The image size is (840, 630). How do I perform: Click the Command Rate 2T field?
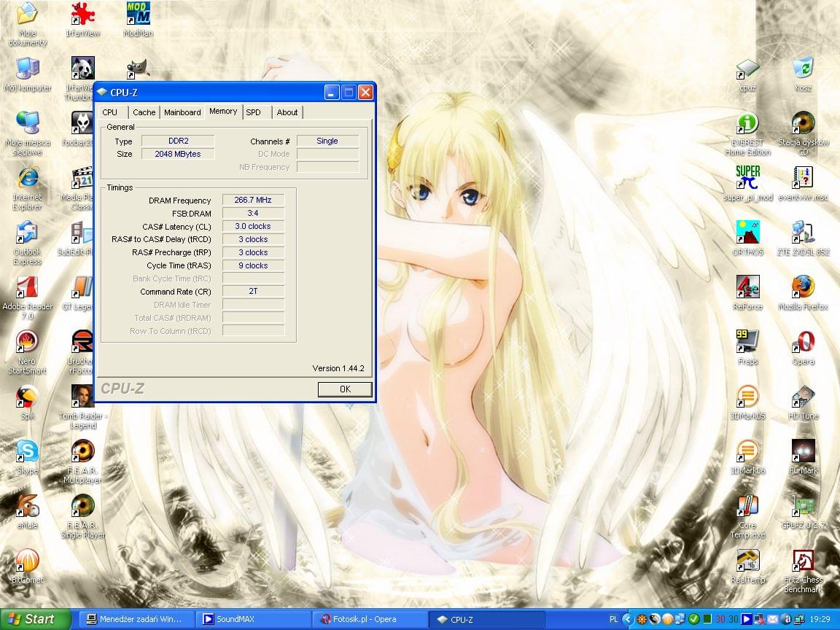tap(253, 292)
